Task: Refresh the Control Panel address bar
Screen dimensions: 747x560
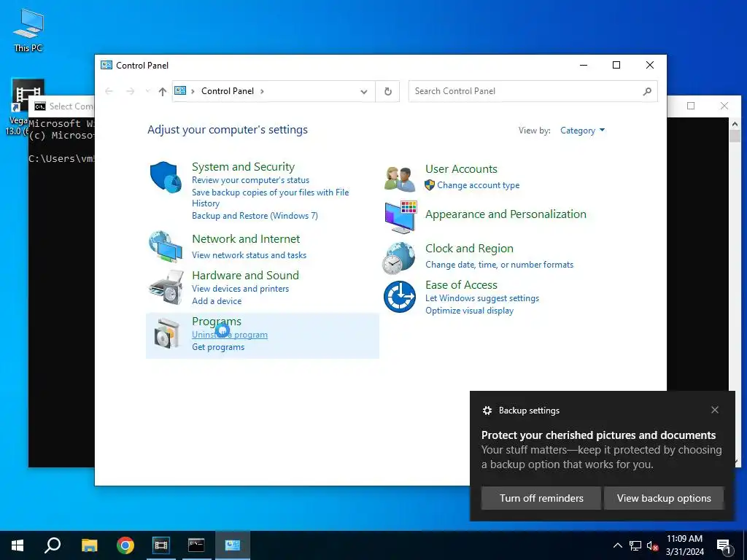Action: click(x=388, y=91)
